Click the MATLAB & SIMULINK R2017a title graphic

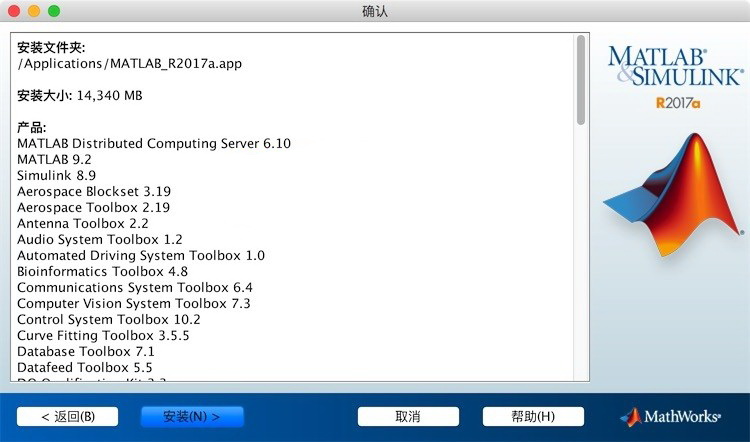tap(675, 77)
